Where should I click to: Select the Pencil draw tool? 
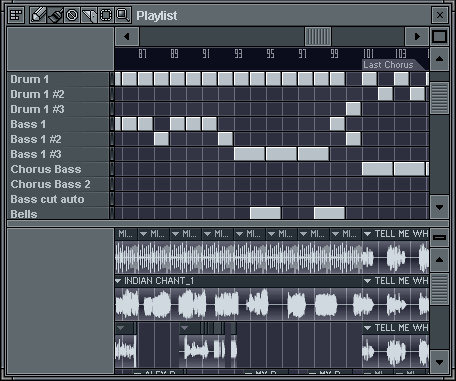[x=38, y=15]
